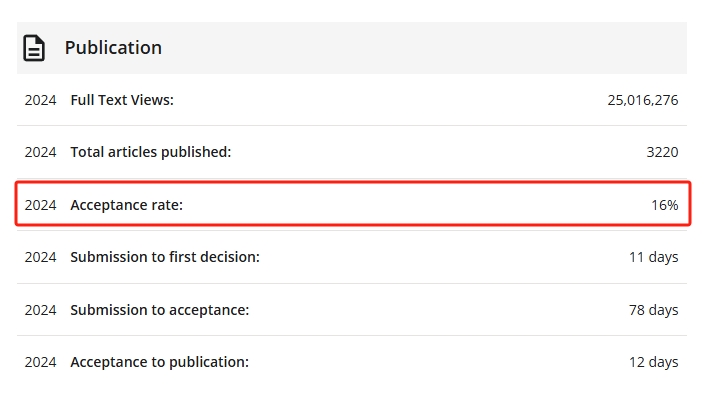This screenshot has height=393, width=713.
Task: Select the 25,016,276 views value
Action: point(643,100)
